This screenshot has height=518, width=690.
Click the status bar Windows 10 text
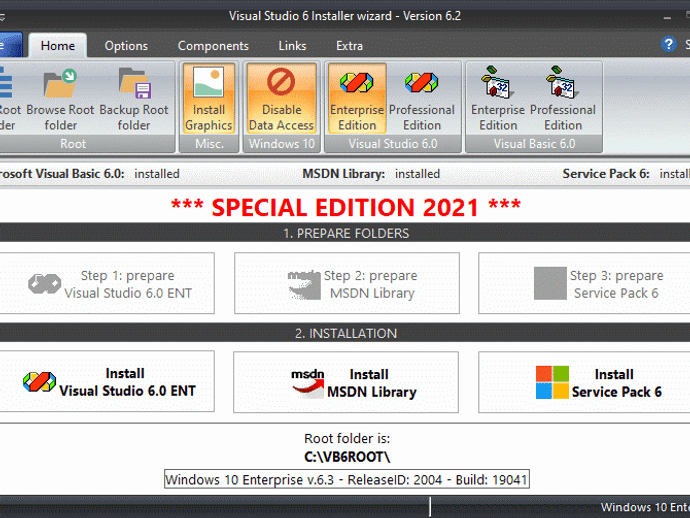[x=645, y=507]
